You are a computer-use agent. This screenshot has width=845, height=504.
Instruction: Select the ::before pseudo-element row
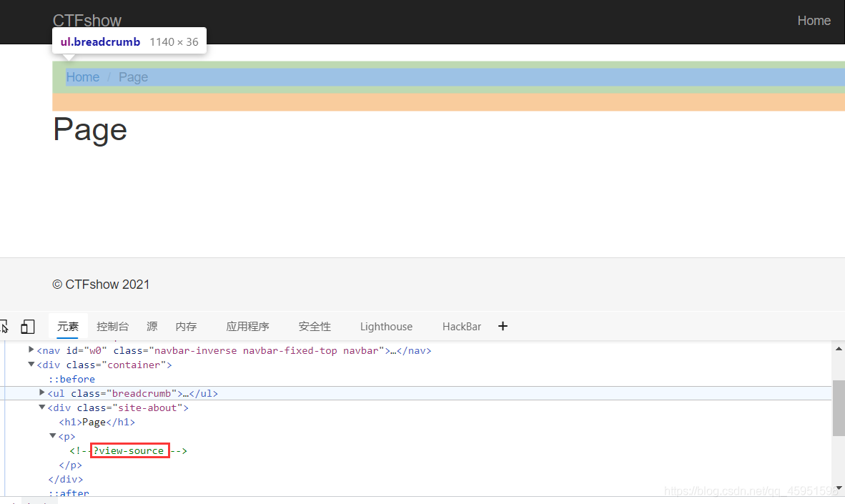71,379
